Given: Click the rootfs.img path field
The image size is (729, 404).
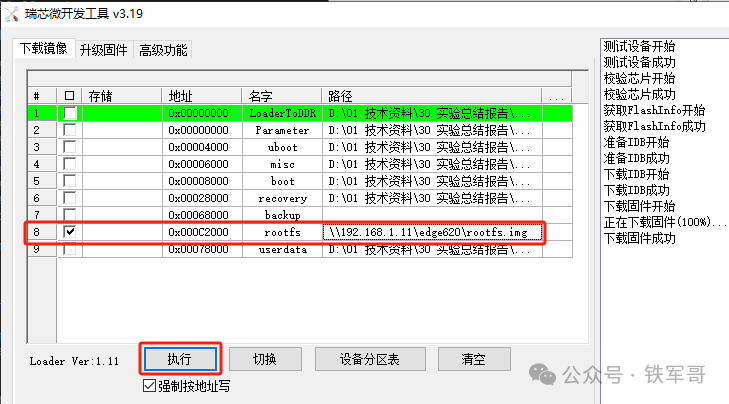Looking at the screenshot, I should tap(434, 232).
